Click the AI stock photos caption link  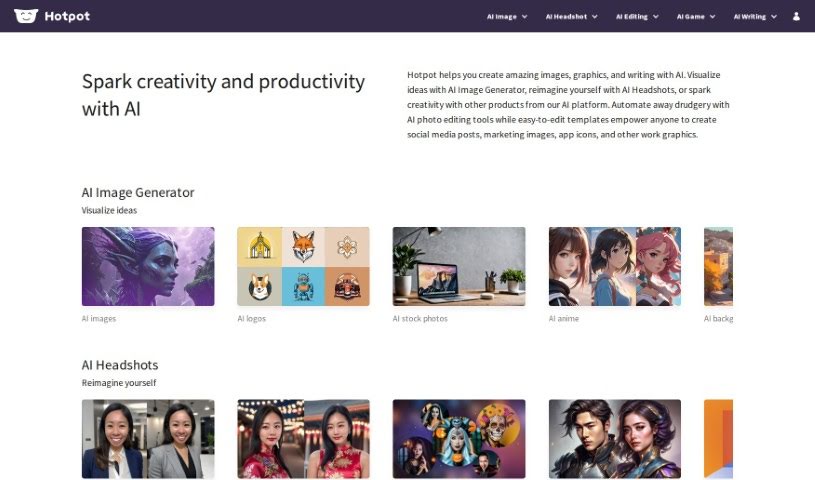(x=420, y=318)
